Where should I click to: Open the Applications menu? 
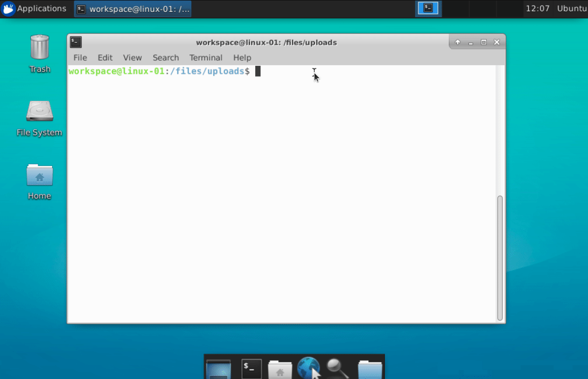click(x=34, y=9)
